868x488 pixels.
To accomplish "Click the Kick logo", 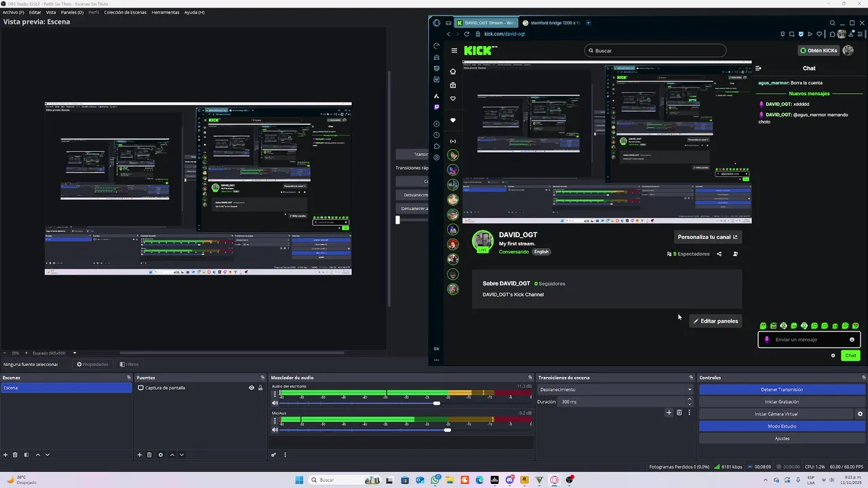I will point(479,50).
